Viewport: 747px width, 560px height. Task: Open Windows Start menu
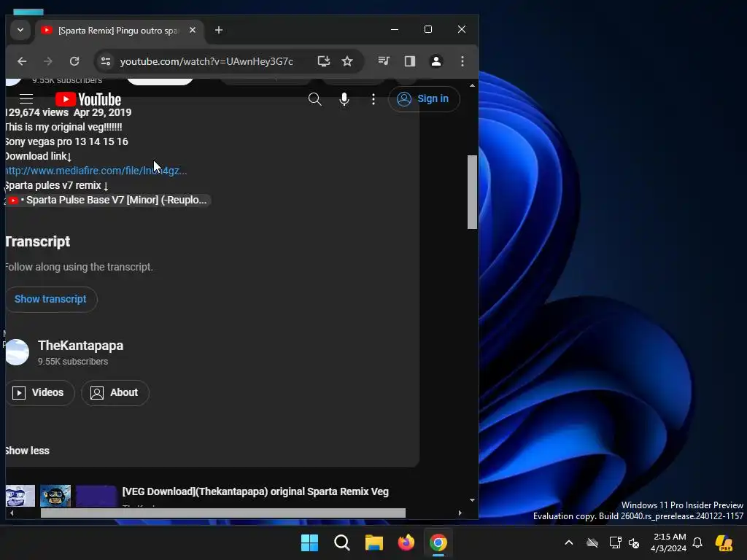(x=309, y=542)
